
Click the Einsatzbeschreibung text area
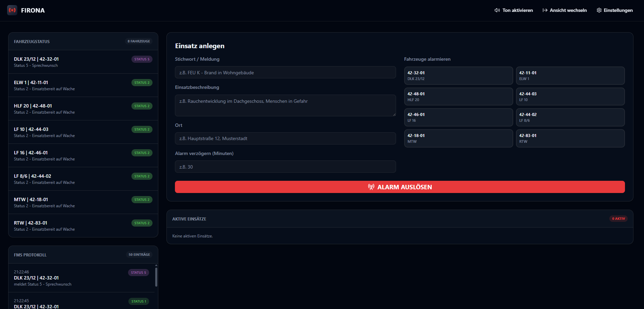(x=285, y=105)
